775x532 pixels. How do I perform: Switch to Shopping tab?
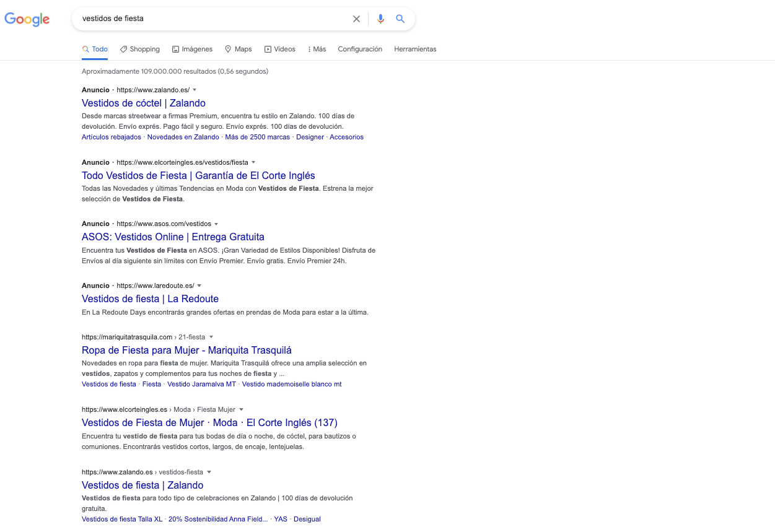click(139, 49)
